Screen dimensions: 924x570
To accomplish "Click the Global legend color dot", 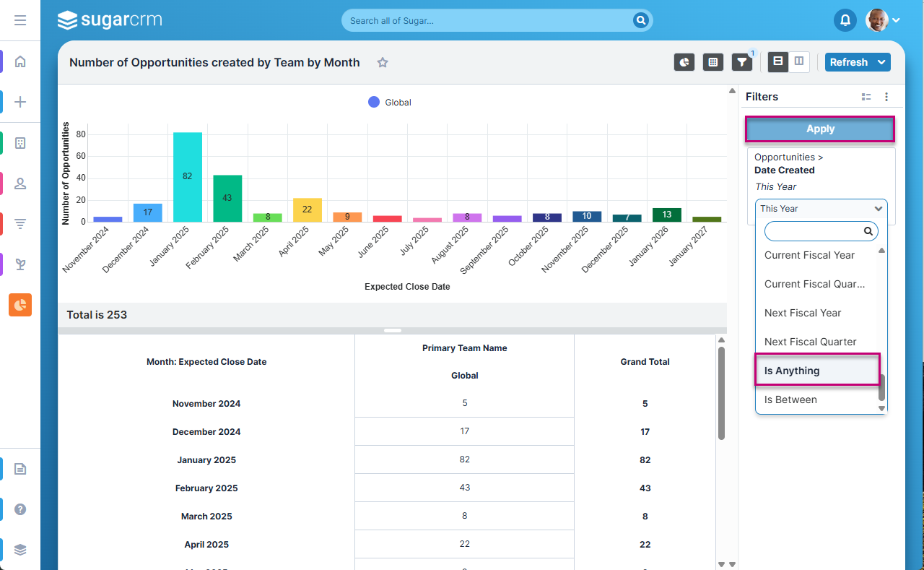I will 374,103.
